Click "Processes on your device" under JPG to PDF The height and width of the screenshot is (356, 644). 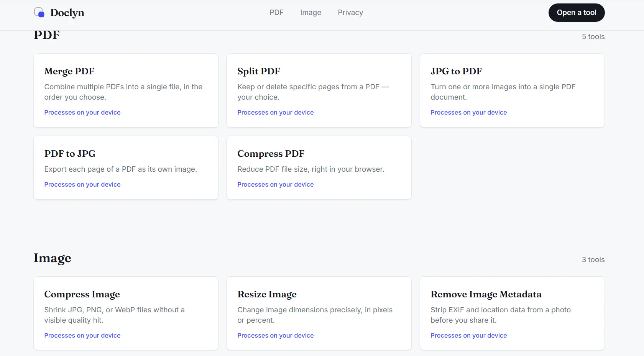[x=469, y=112]
